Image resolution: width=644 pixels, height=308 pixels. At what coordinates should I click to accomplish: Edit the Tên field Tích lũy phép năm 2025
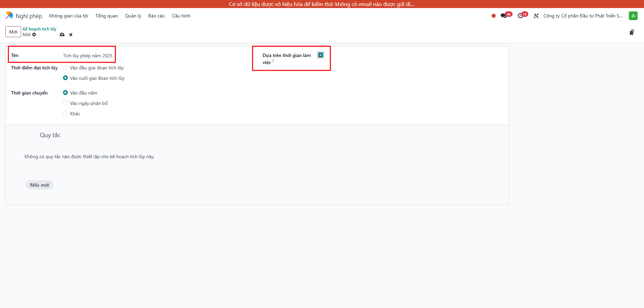[88, 56]
